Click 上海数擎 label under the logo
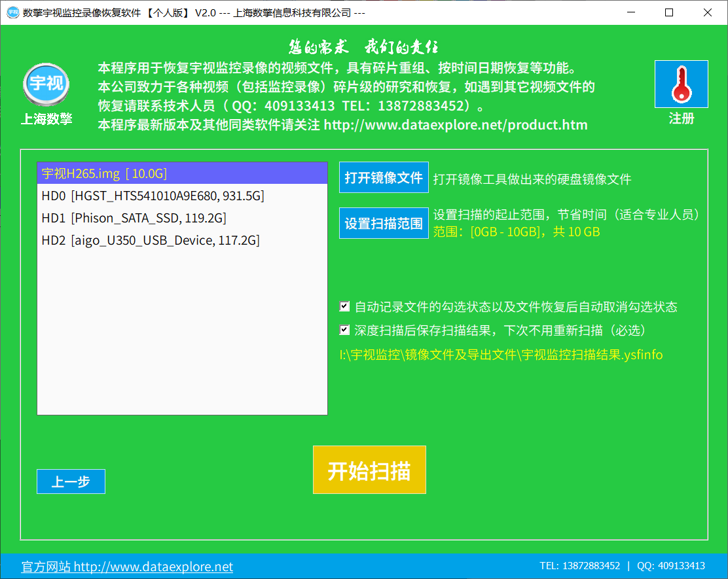 coord(46,119)
